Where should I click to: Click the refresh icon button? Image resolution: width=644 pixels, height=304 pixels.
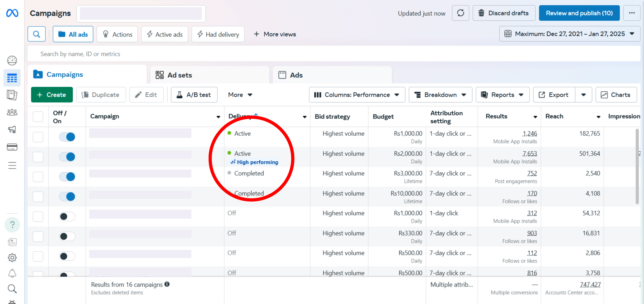click(460, 13)
